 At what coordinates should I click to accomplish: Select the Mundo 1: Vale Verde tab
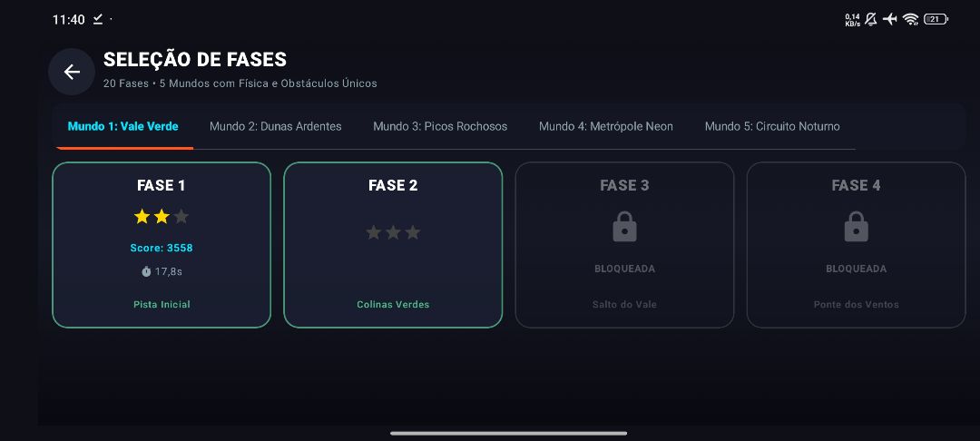pos(123,126)
